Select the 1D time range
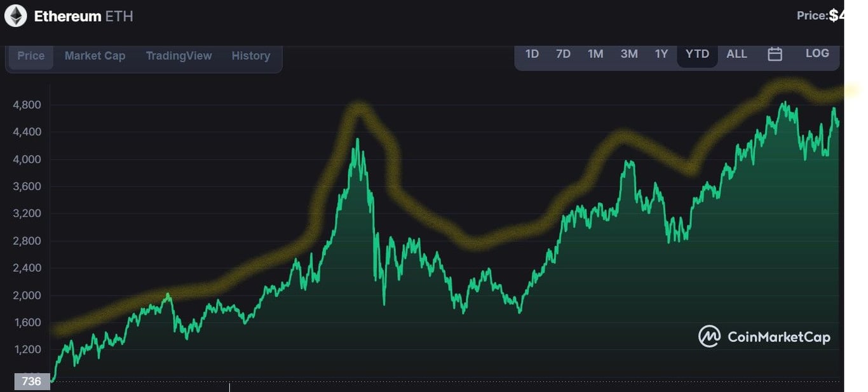Image resolution: width=868 pixels, height=392 pixels. [x=532, y=54]
